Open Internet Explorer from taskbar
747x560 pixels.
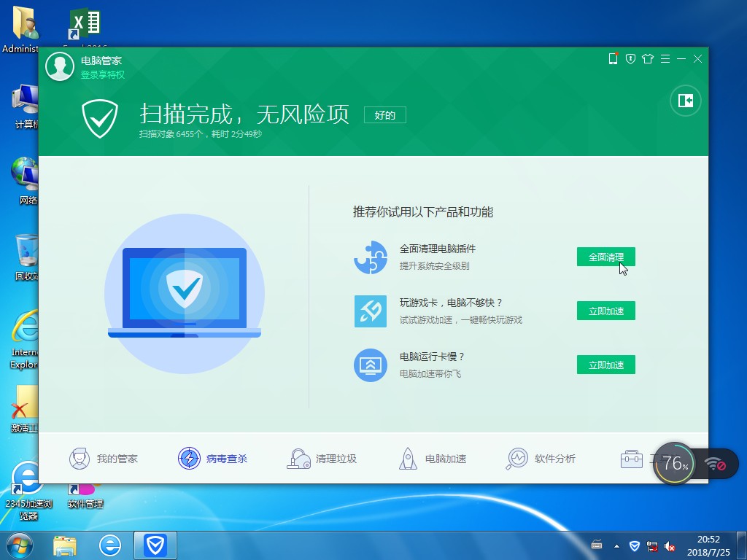pyautogui.click(x=110, y=545)
